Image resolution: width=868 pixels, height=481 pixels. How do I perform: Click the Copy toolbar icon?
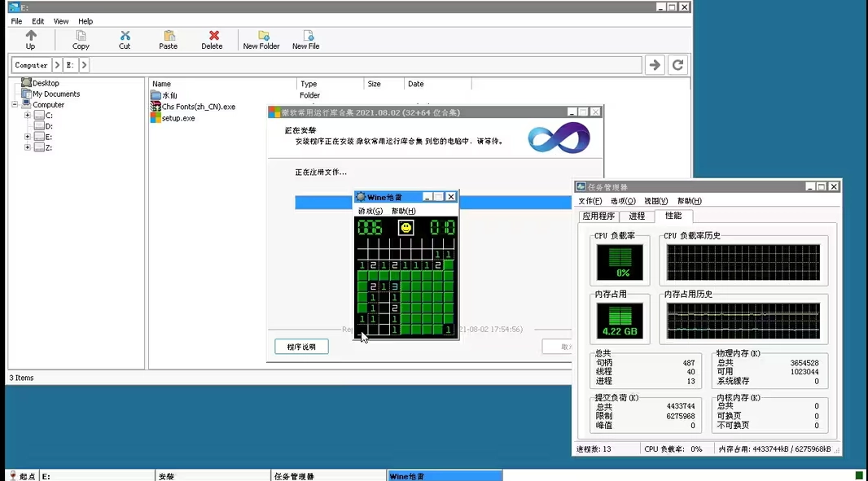pyautogui.click(x=81, y=36)
